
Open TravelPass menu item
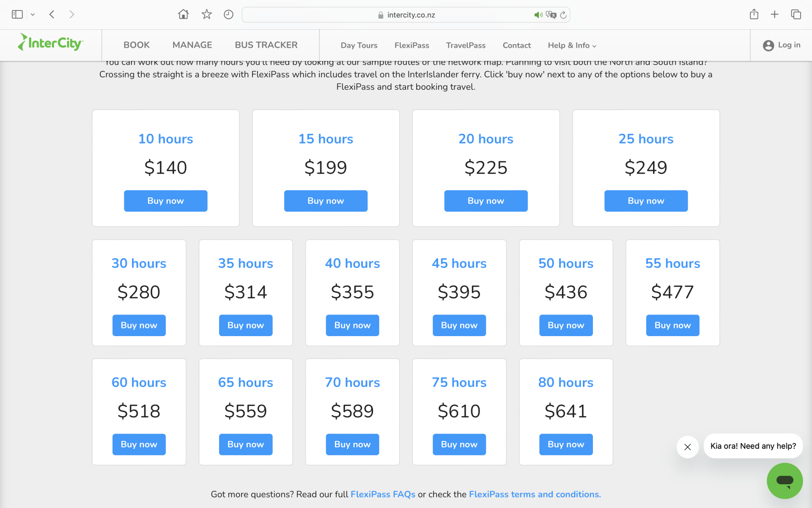(466, 45)
